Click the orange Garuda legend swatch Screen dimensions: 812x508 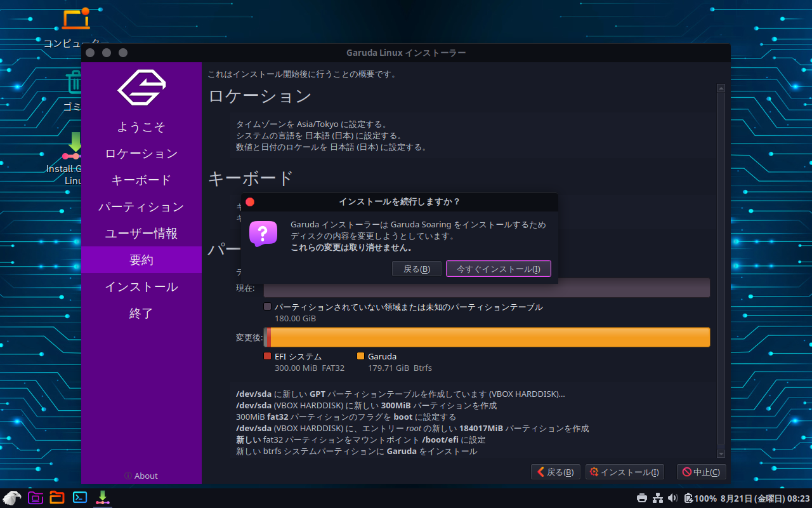pyautogui.click(x=361, y=356)
